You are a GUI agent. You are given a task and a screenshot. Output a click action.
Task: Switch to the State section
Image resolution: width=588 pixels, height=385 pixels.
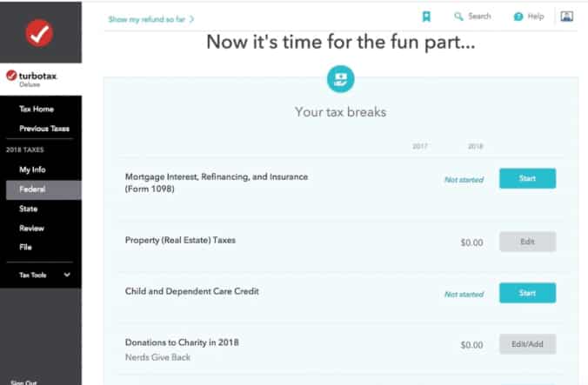click(x=29, y=209)
